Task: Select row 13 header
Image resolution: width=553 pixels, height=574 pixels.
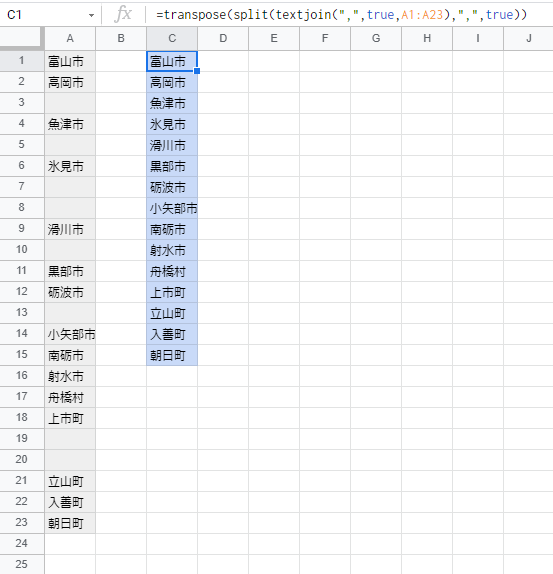Action: [22, 313]
